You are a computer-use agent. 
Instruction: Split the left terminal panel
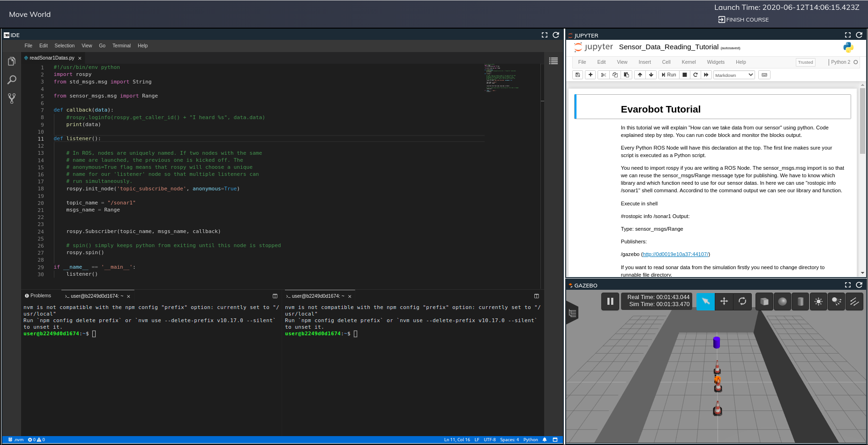click(x=275, y=296)
